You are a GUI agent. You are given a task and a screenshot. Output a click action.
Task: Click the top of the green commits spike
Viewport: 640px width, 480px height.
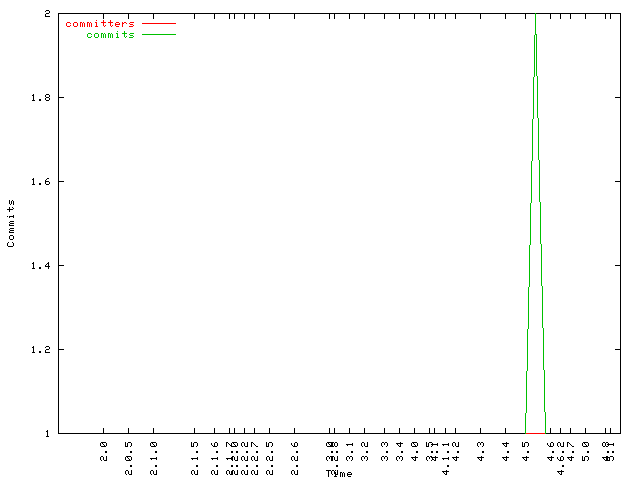(x=535, y=16)
